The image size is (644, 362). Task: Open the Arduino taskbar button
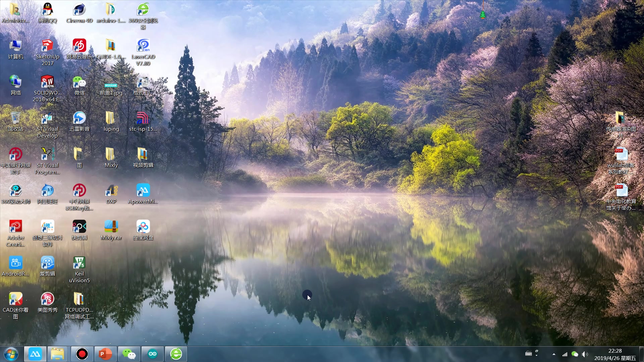click(x=152, y=354)
